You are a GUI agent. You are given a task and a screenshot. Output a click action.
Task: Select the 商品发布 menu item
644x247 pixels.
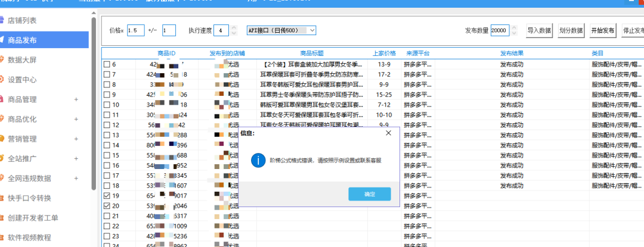(x=43, y=40)
